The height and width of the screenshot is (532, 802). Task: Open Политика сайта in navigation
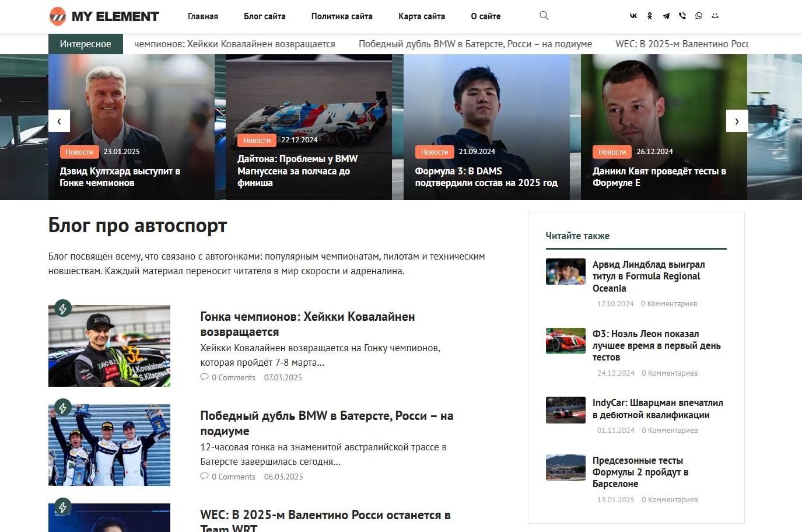[342, 16]
